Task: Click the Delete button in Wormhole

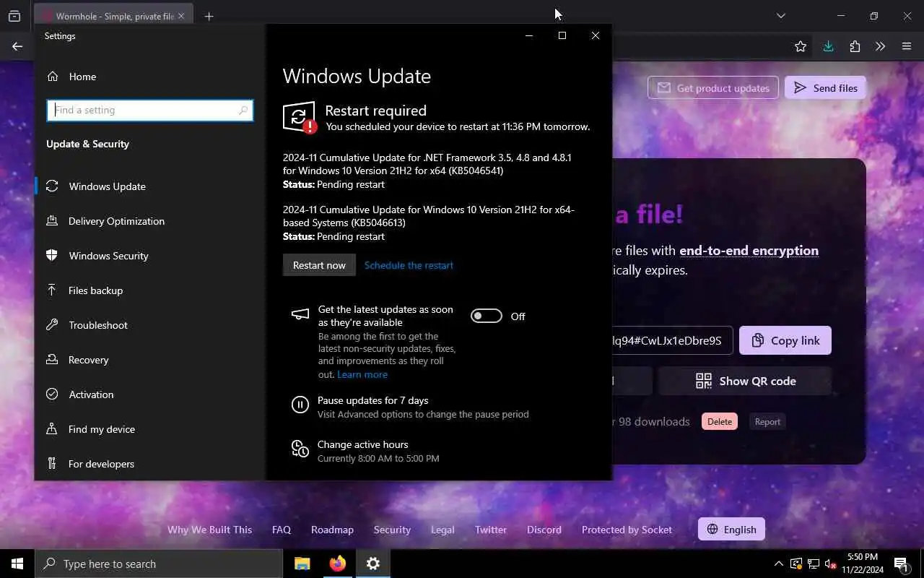Action: coord(720,422)
